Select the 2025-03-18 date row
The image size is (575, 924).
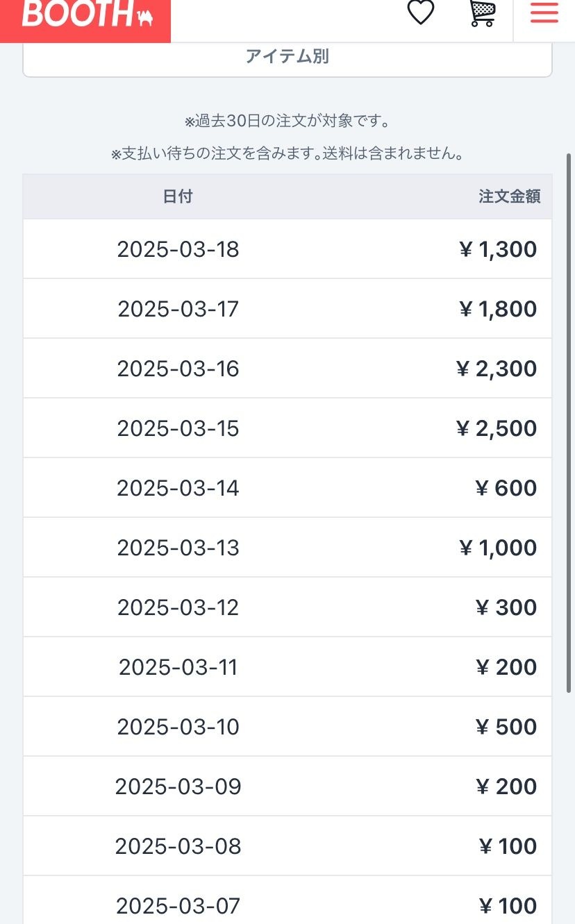click(178, 249)
